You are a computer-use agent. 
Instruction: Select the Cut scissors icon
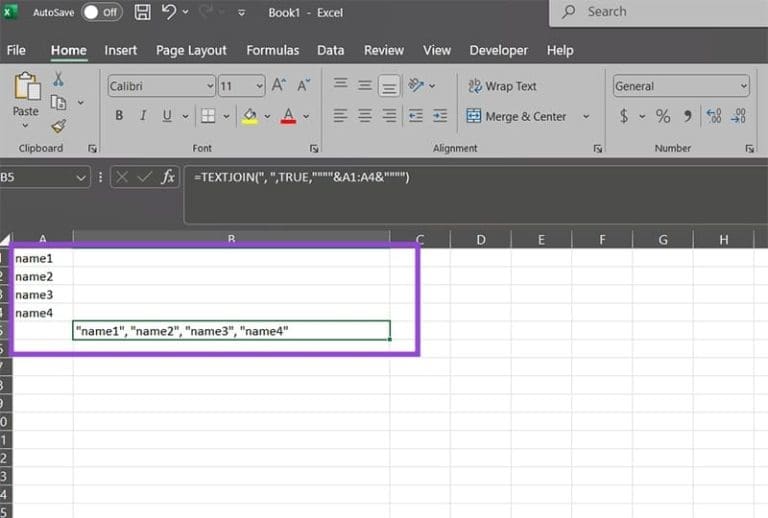tap(58, 80)
